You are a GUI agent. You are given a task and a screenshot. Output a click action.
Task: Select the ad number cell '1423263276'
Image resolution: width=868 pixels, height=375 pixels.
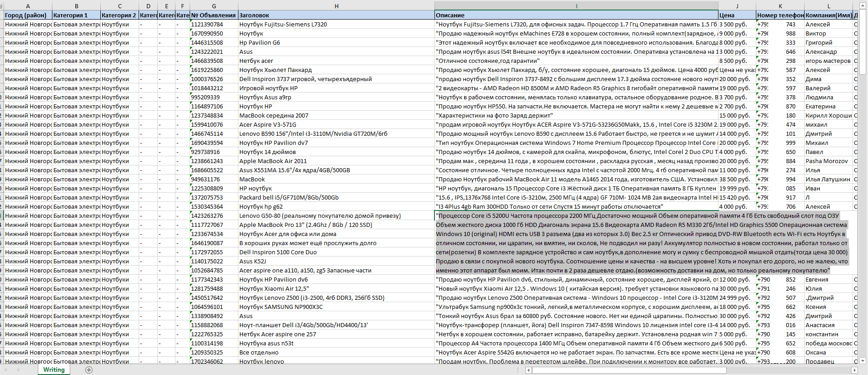[x=214, y=216]
